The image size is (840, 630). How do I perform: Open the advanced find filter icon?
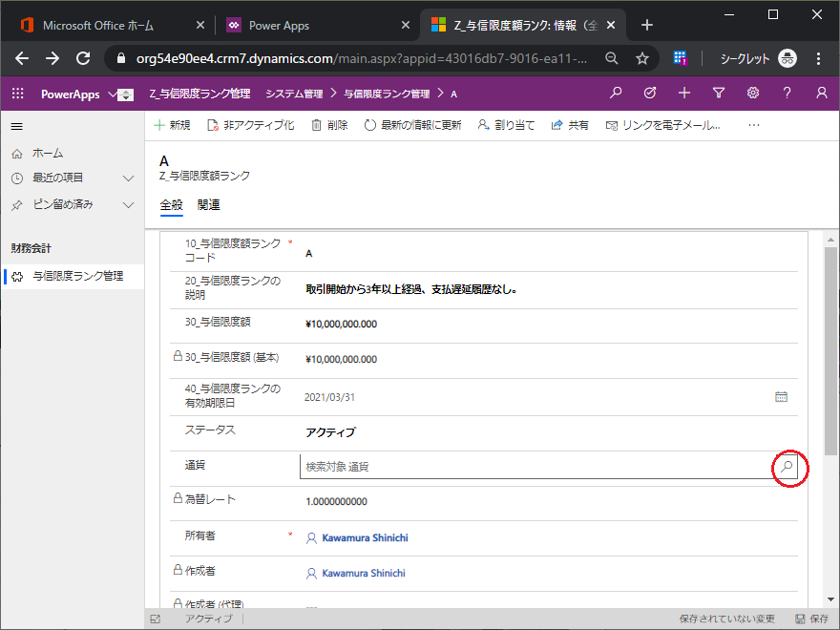click(719, 94)
